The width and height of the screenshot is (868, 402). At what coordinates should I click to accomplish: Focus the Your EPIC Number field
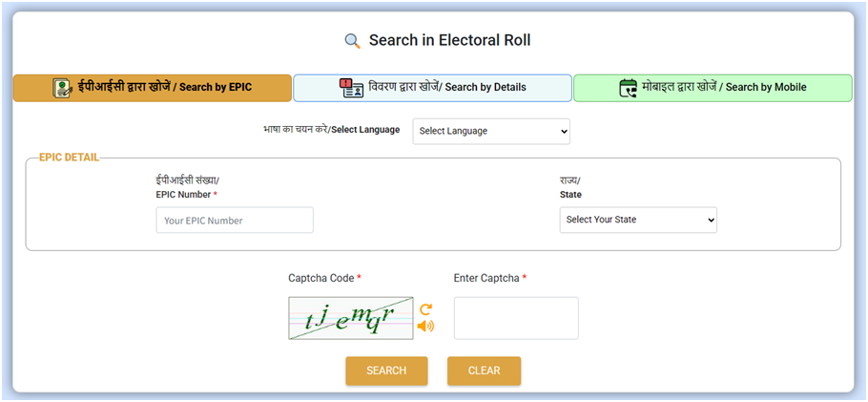(x=235, y=221)
